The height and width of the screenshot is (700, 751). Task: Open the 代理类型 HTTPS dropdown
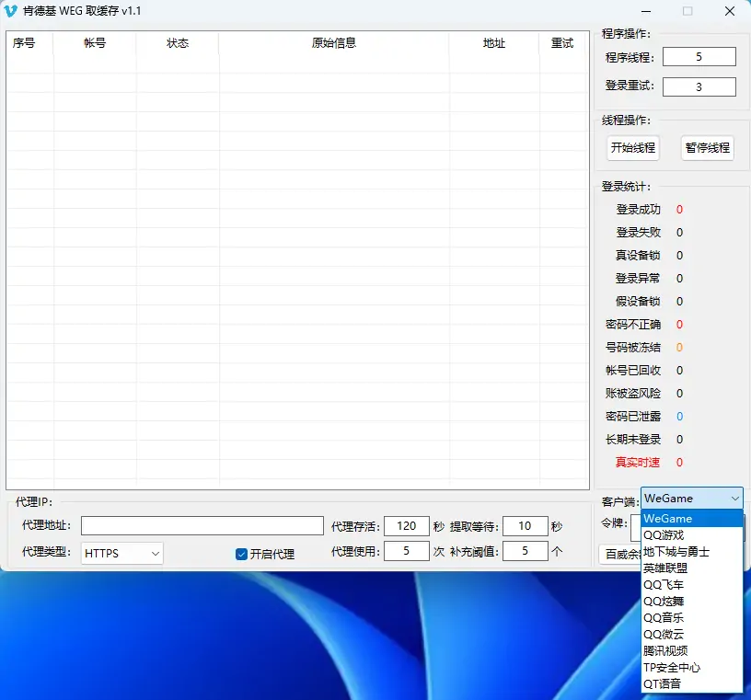[x=122, y=554]
